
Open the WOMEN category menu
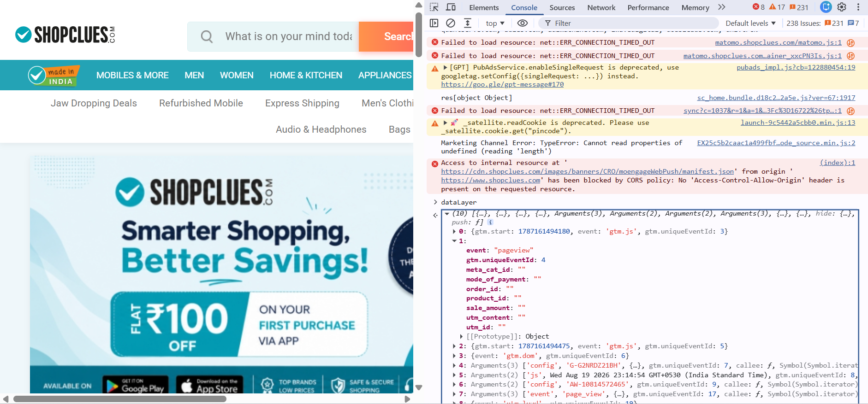tap(237, 75)
